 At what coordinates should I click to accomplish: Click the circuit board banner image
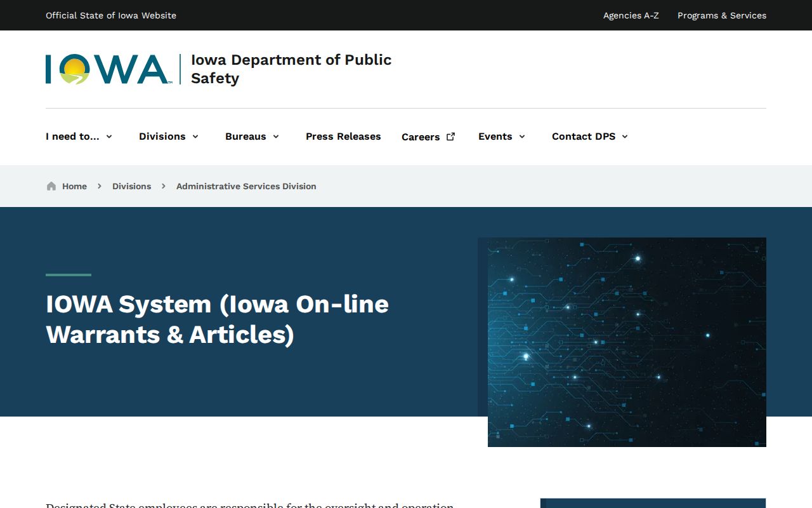(x=627, y=342)
